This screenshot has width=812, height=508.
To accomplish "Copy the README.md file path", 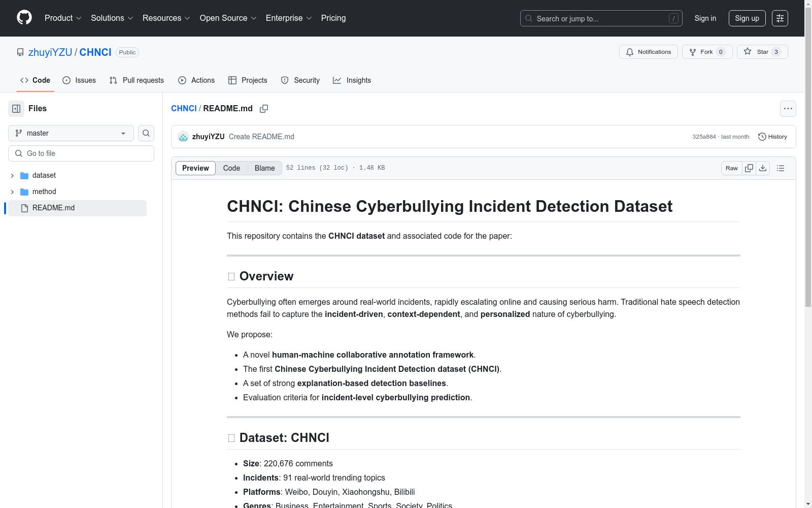I will coord(264,109).
